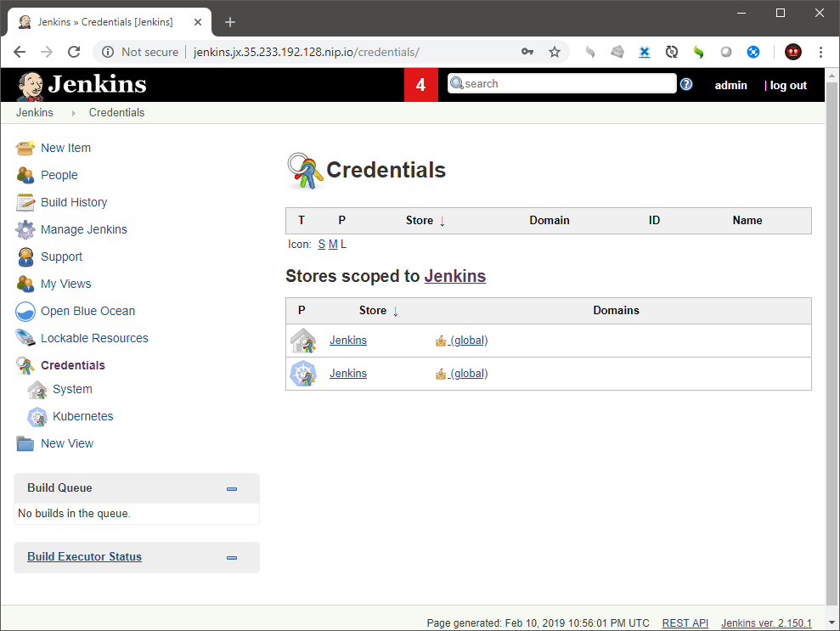Click the red notification badge showing 4
The height and width of the screenshot is (631, 840).
(421, 85)
